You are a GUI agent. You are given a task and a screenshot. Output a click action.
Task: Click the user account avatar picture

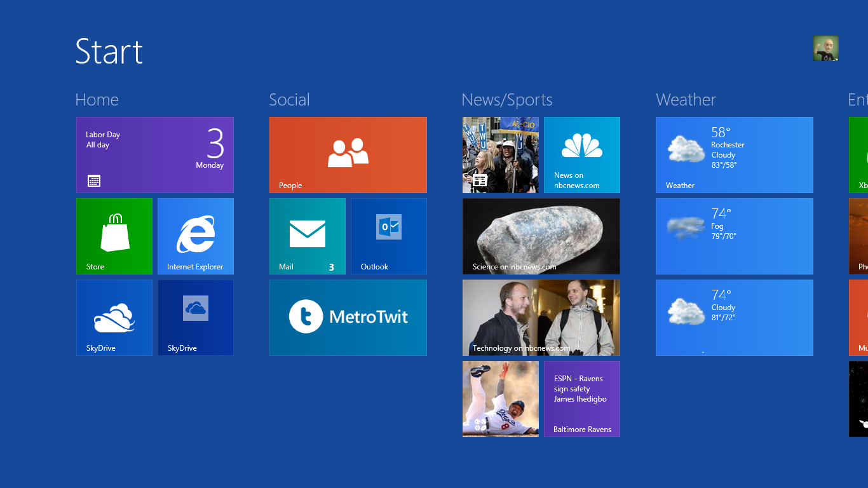[825, 48]
